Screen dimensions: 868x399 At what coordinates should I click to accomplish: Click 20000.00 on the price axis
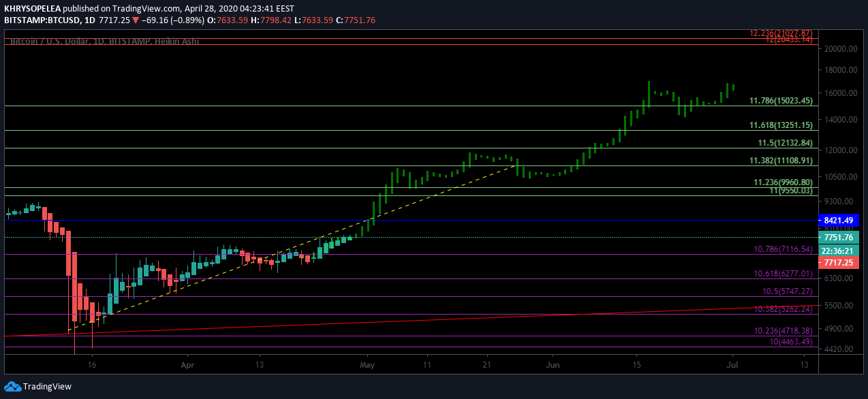coord(839,49)
